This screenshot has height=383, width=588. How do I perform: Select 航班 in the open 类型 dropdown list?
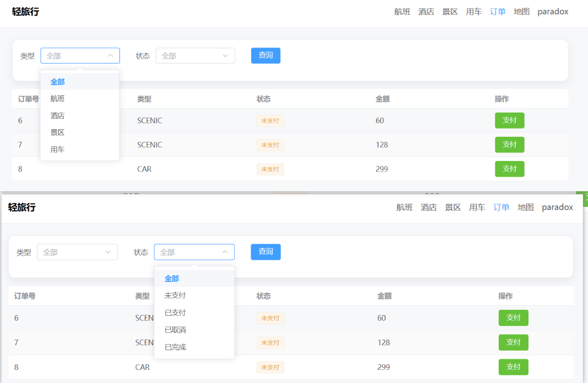(x=57, y=99)
